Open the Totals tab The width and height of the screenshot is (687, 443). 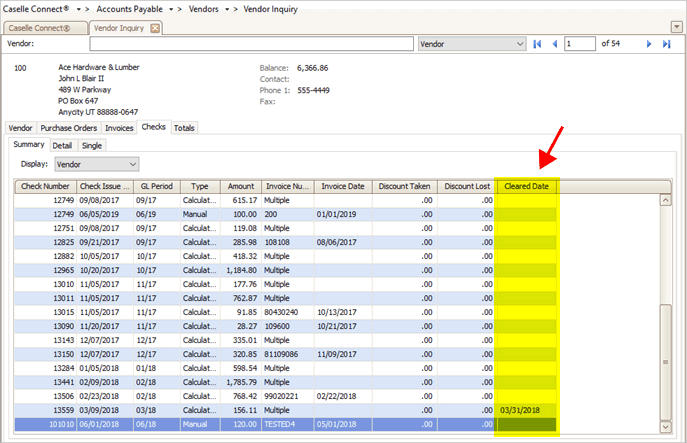[x=184, y=128]
